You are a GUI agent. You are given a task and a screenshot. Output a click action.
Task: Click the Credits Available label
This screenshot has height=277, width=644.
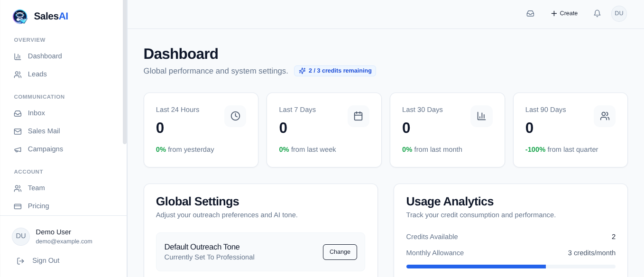point(432,237)
